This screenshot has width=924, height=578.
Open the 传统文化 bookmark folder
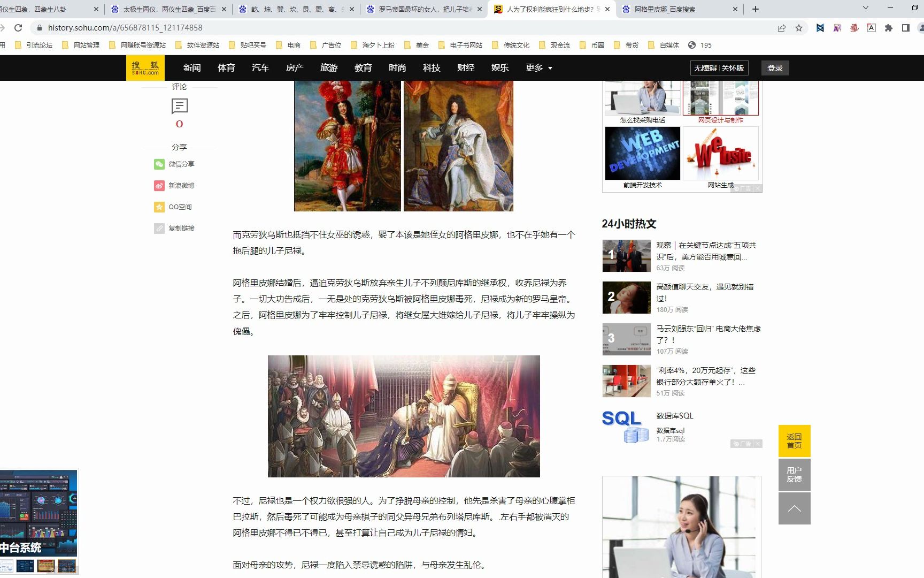(x=511, y=45)
